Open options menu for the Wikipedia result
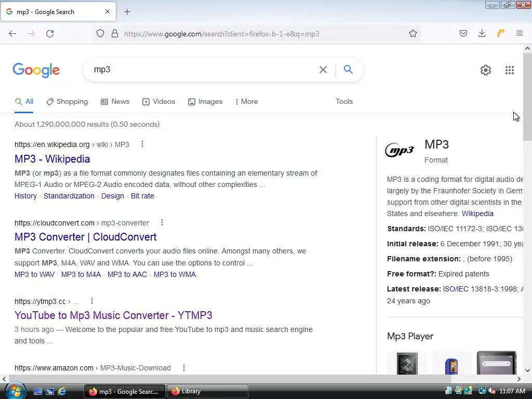The width and height of the screenshot is (532, 399). click(x=142, y=144)
